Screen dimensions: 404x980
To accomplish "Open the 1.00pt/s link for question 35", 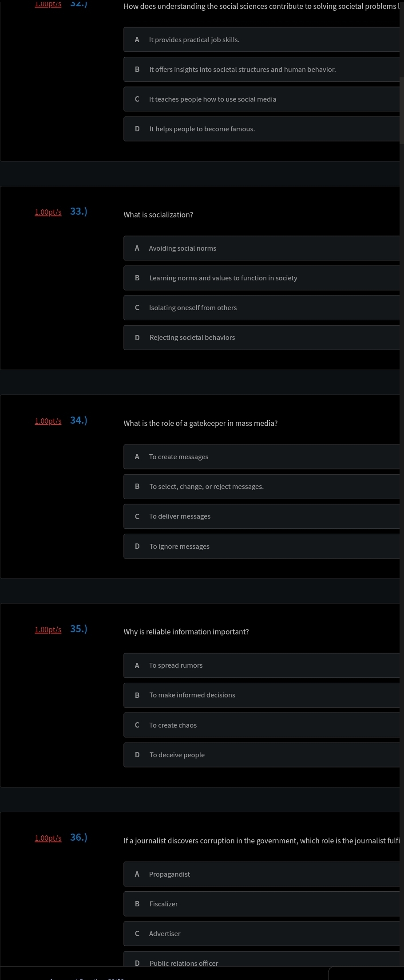I will [48, 630].
